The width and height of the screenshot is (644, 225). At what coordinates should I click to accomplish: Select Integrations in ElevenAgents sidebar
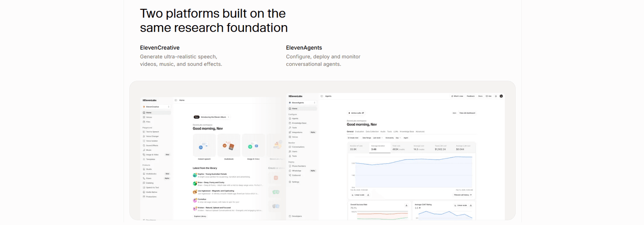pyautogui.click(x=303, y=132)
